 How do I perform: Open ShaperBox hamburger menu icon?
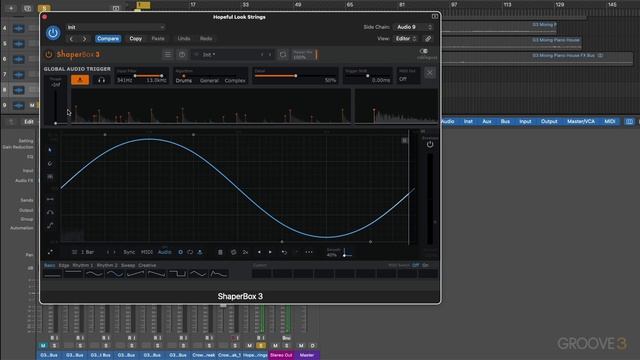point(168,55)
